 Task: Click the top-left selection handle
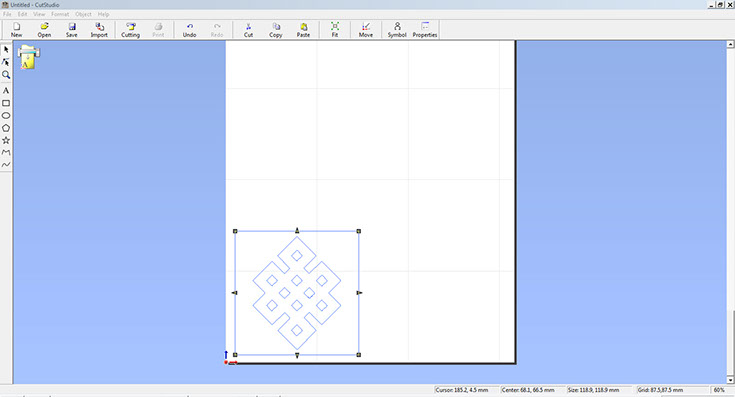pyautogui.click(x=235, y=231)
